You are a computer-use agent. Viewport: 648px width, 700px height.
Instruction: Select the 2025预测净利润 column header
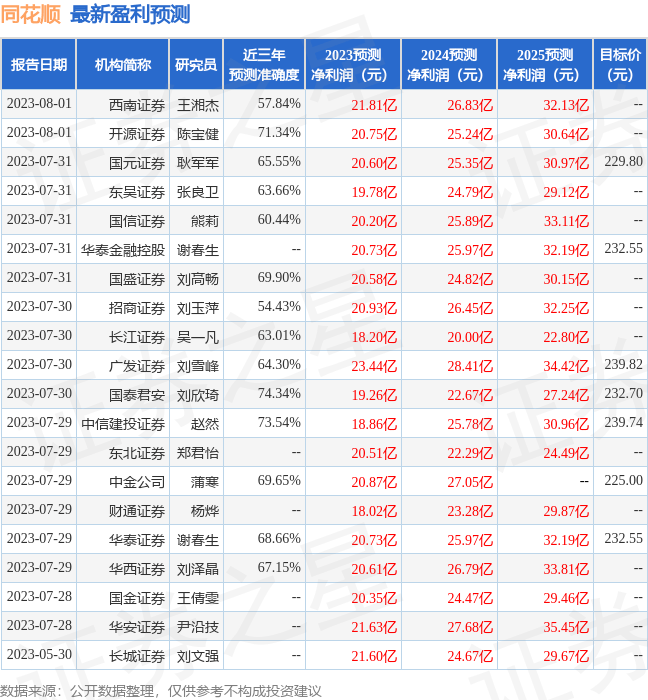(545, 64)
